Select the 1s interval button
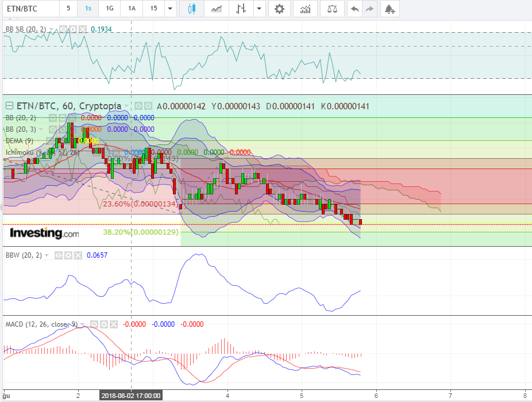This screenshot has width=532, height=402. point(88,9)
